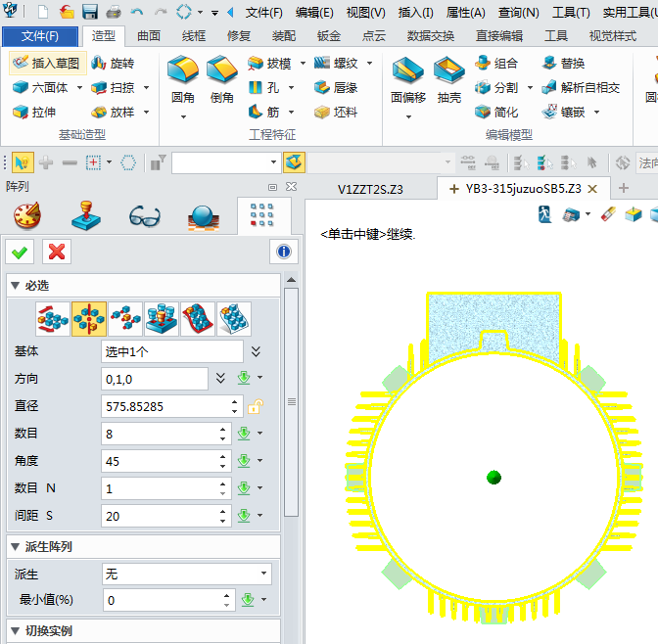Click the 倒角 (chamfer) tool

(x=222, y=80)
